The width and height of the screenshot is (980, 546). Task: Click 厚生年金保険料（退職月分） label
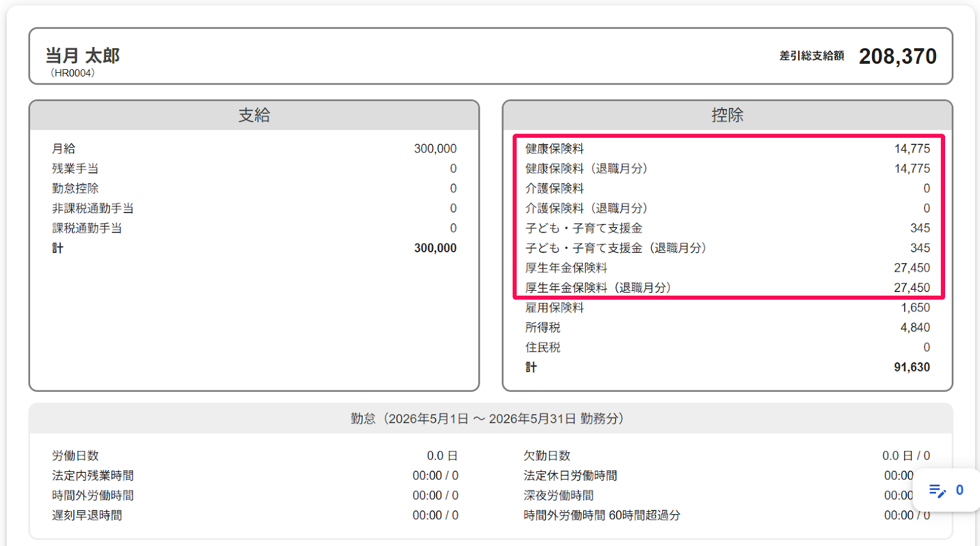(x=598, y=288)
